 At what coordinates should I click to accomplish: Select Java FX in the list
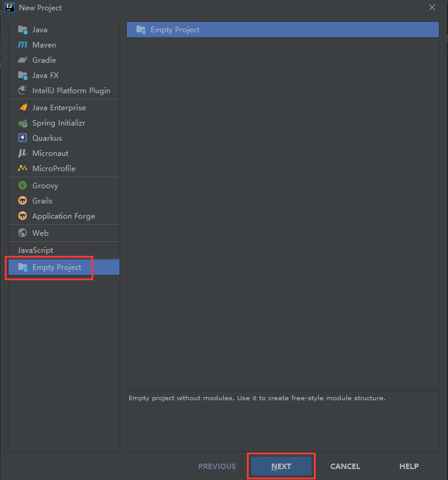click(64, 76)
